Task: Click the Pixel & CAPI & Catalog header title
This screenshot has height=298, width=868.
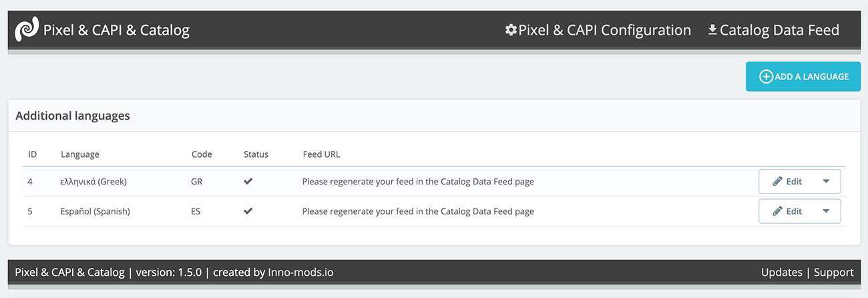Action: coord(116,30)
